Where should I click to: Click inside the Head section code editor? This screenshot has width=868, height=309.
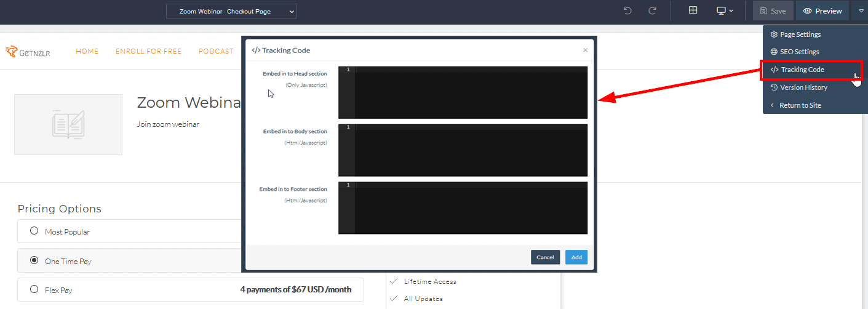point(471,92)
